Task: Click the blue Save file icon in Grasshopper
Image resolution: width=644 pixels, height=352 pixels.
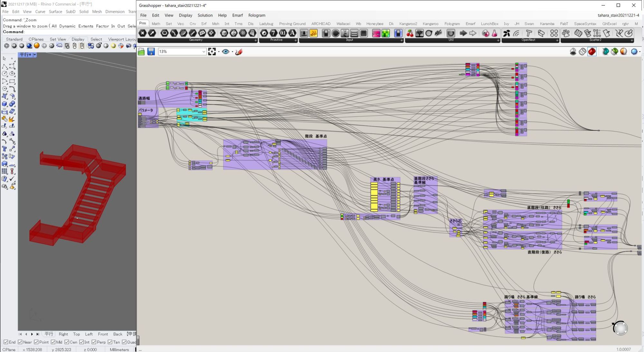Action: coord(151,52)
